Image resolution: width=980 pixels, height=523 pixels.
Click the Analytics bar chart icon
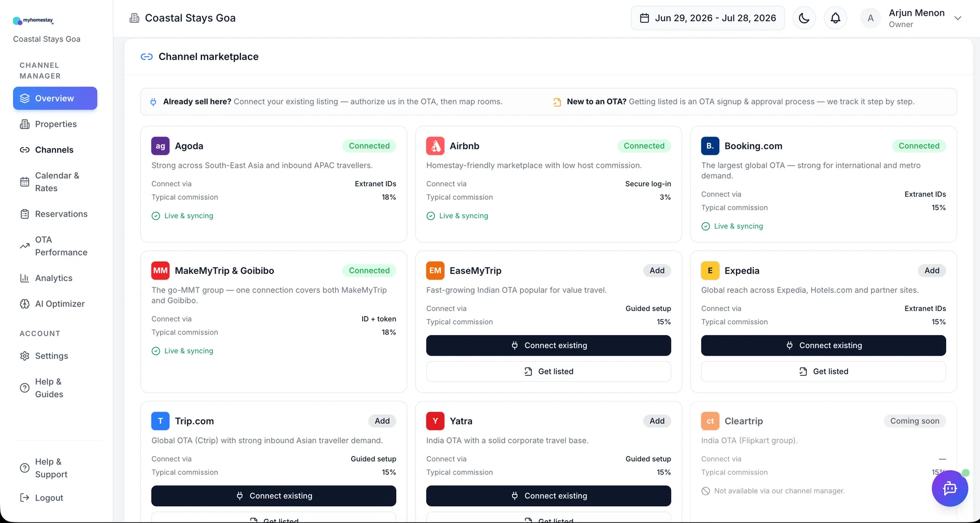coord(24,278)
